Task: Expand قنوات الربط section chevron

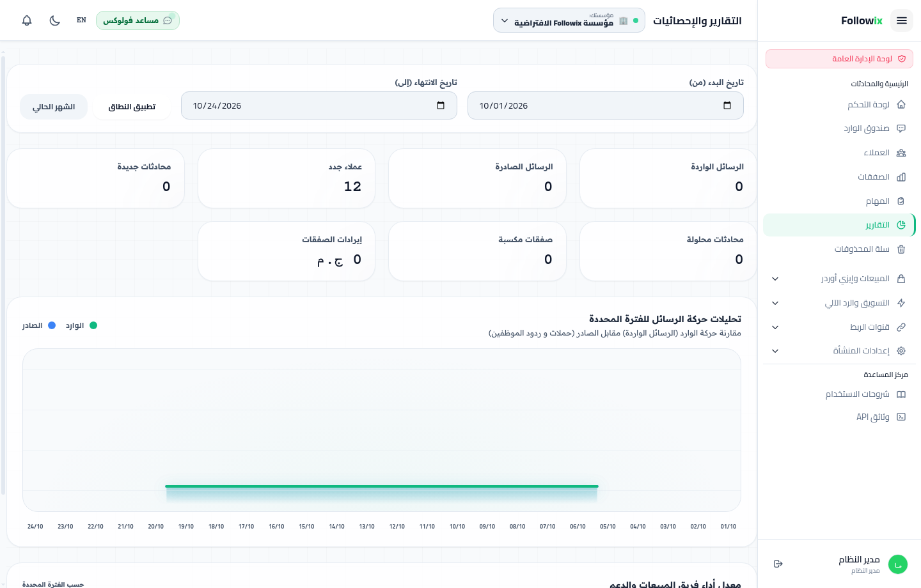Action: pos(775,327)
